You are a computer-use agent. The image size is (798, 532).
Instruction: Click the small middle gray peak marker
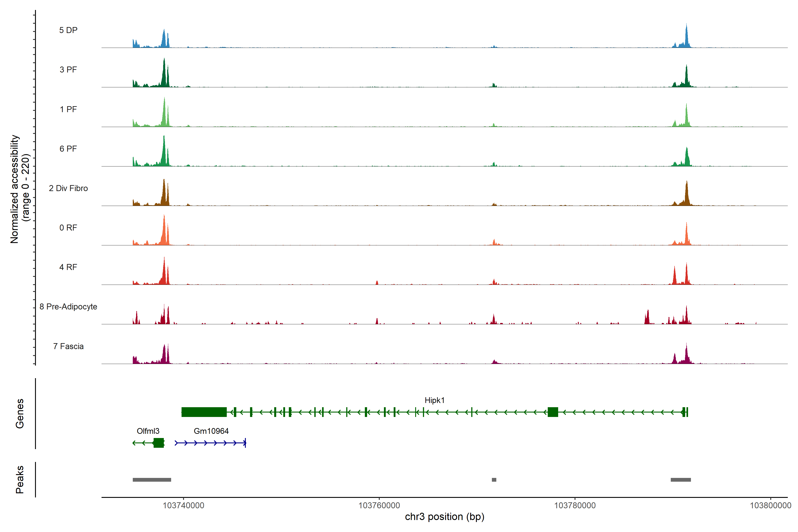tap(494, 480)
